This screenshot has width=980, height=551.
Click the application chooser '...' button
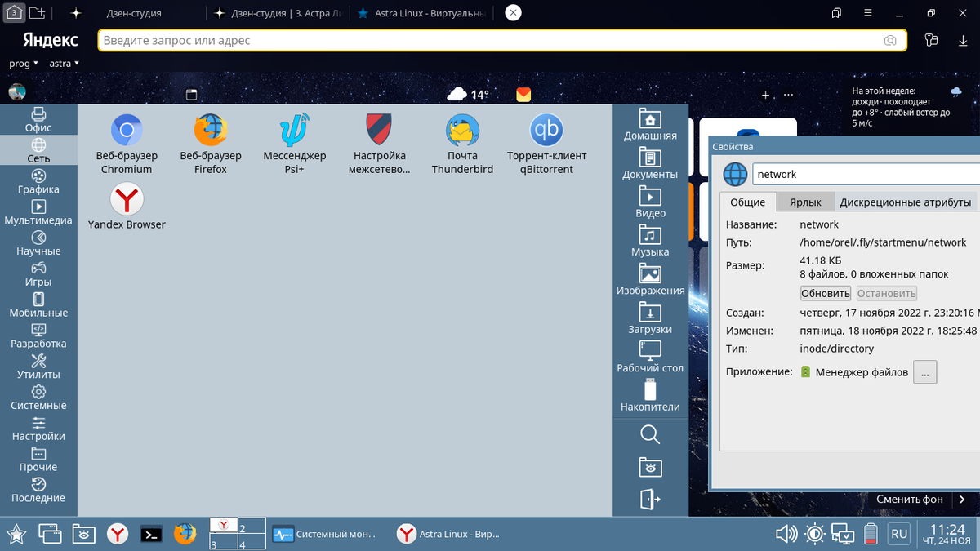point(924,372)
